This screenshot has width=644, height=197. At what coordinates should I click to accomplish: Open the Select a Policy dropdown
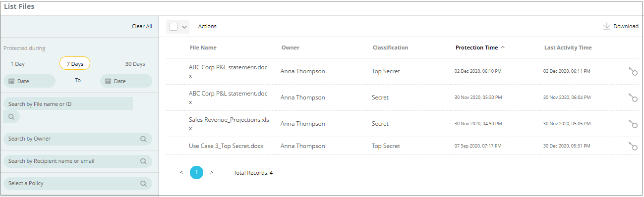tap(78, 183)
